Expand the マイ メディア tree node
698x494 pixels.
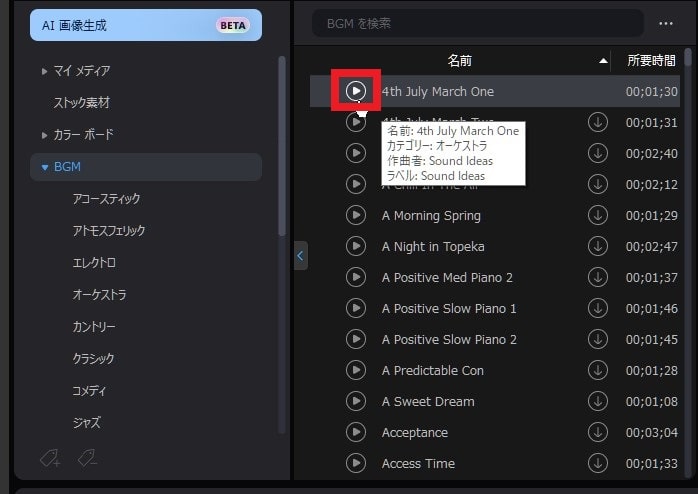(x=44, y=71)
